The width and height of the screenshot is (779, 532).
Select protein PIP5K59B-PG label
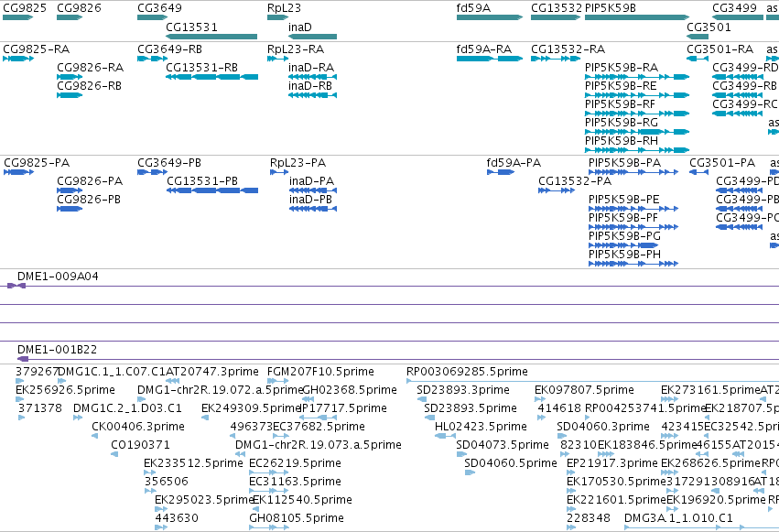625,236
